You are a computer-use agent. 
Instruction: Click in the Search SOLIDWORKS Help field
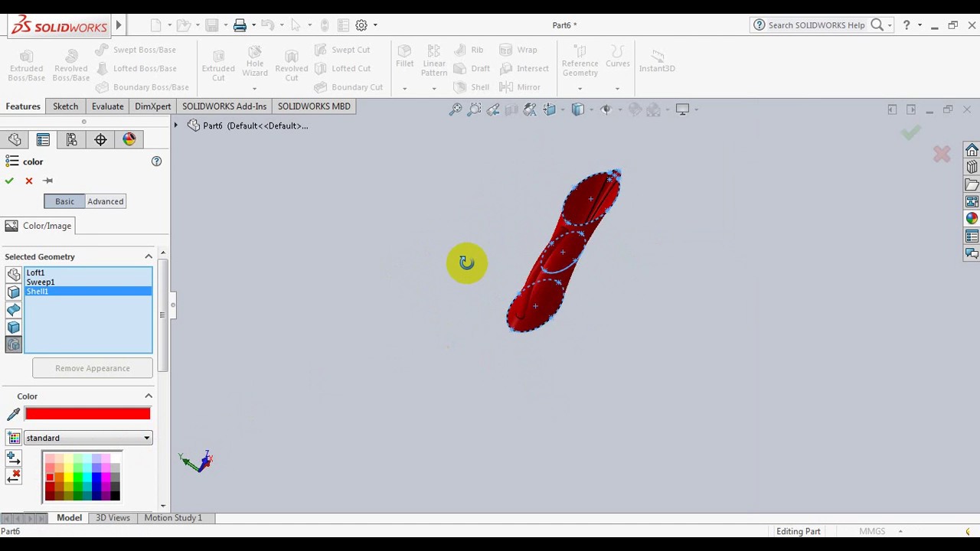pyautogui.click(x=817, y=25)
